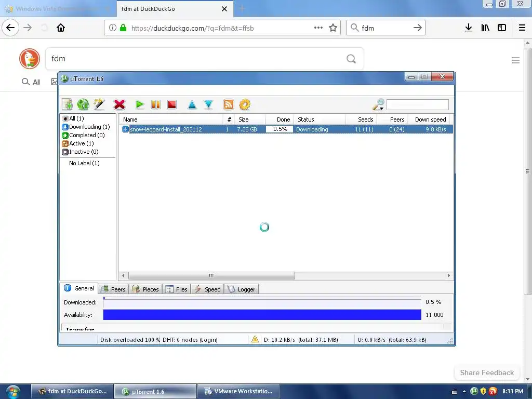Viewport: 532px width, 399px height.
Task: Remove the torrent with the red X icon
Action: [119, 104]
